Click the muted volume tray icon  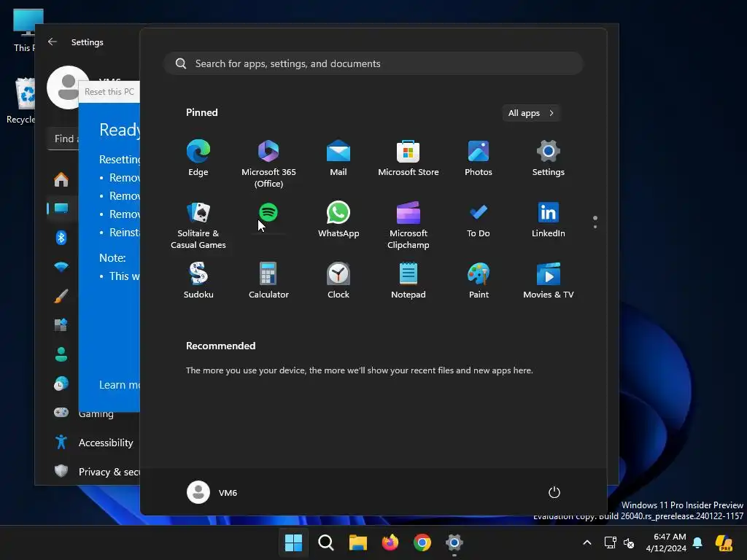tap(629, 542)
